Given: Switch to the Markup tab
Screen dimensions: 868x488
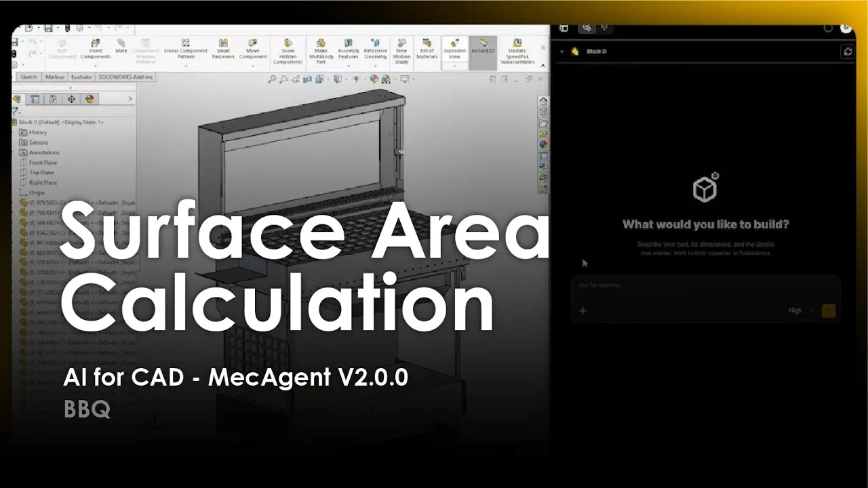Looking at the screenshot, I should (54, 77).
